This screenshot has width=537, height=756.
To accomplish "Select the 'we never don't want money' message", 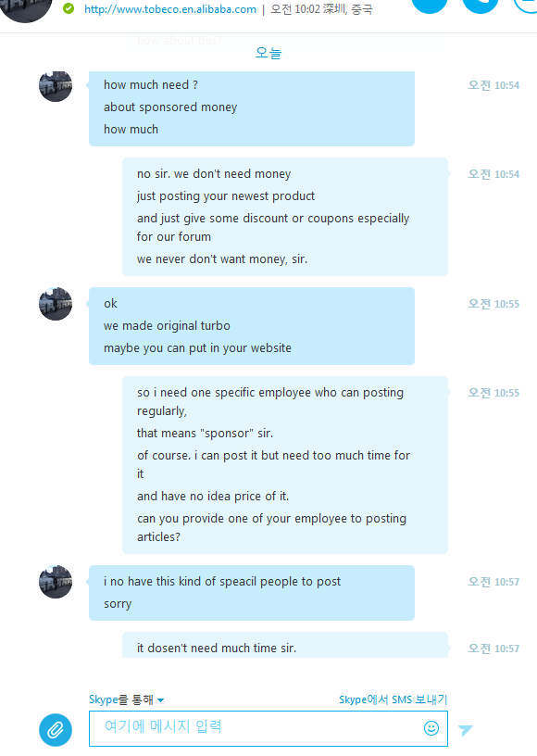I will click(222, 258).
